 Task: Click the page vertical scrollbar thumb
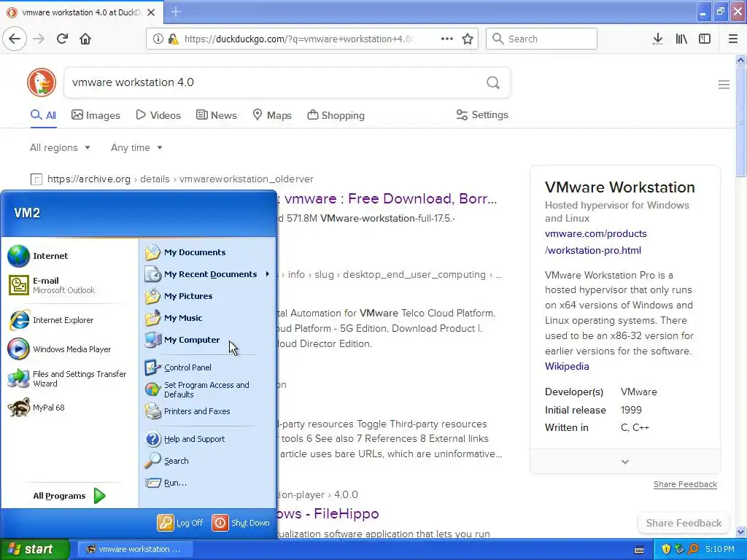click(x=741, y=122)
